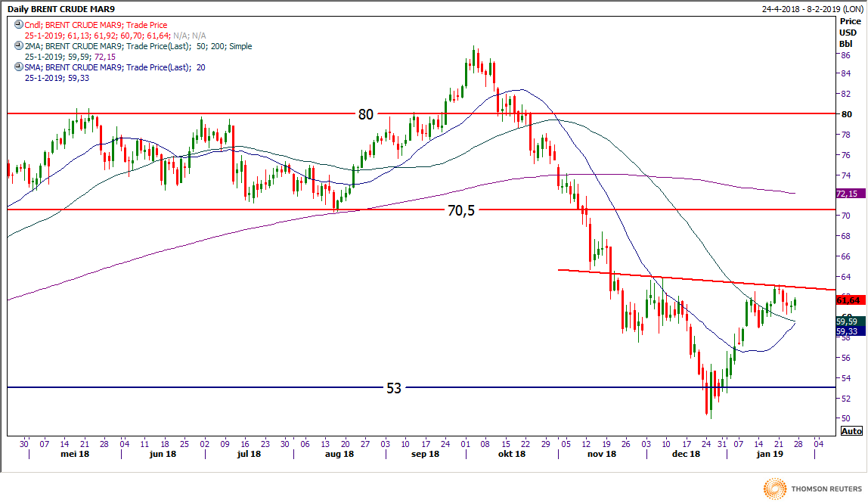The height and width of the screenshot is (503, 868).
Task: Click the date range 24-4-2018 - 8-2-2019 (LON)
Action: tap(812, 9)
